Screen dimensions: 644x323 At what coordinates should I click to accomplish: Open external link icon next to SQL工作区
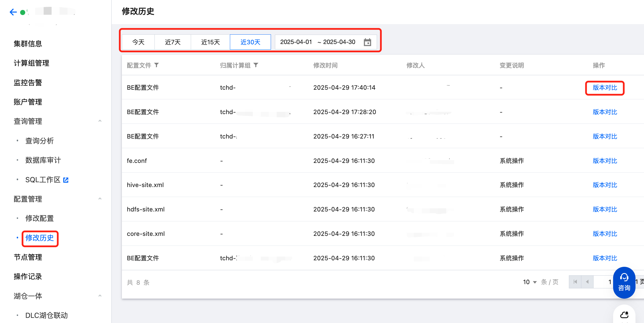(66, 180)
